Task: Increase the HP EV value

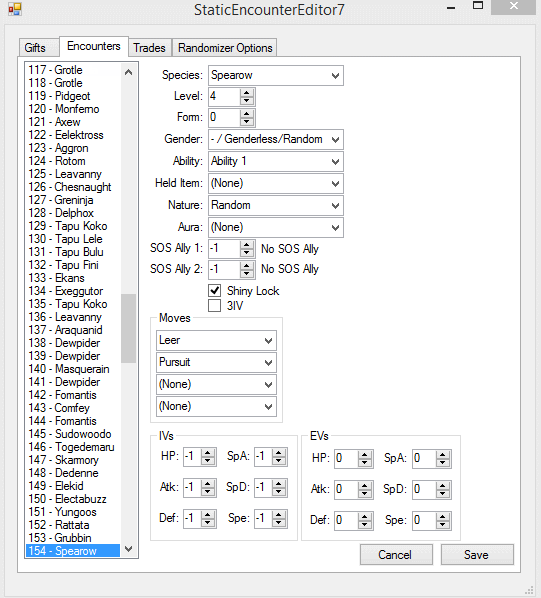Action: (365, 455)
